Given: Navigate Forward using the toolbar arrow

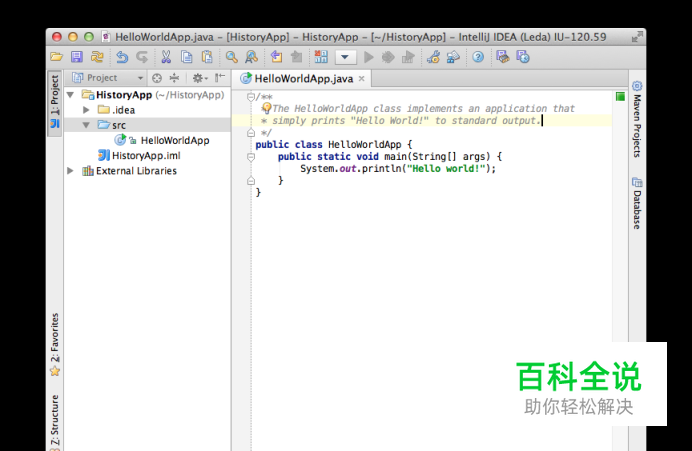Looking at the screenshot, I should [297, 57].
